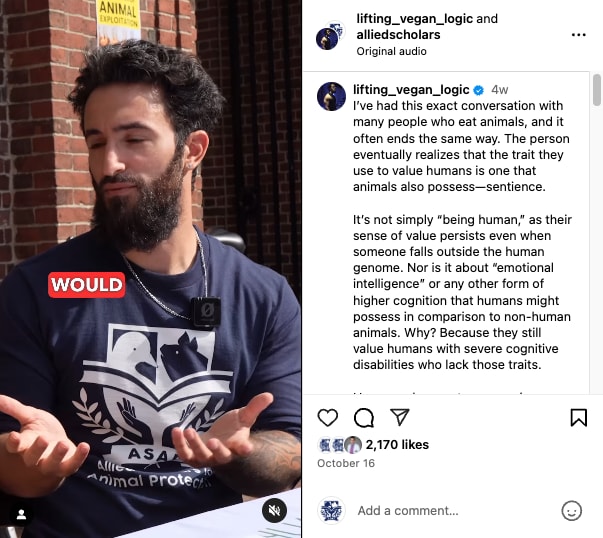The width and height of the screenshot is (603, 538).
Task: Like the post with the heart icon
Action: pos(328,417)
